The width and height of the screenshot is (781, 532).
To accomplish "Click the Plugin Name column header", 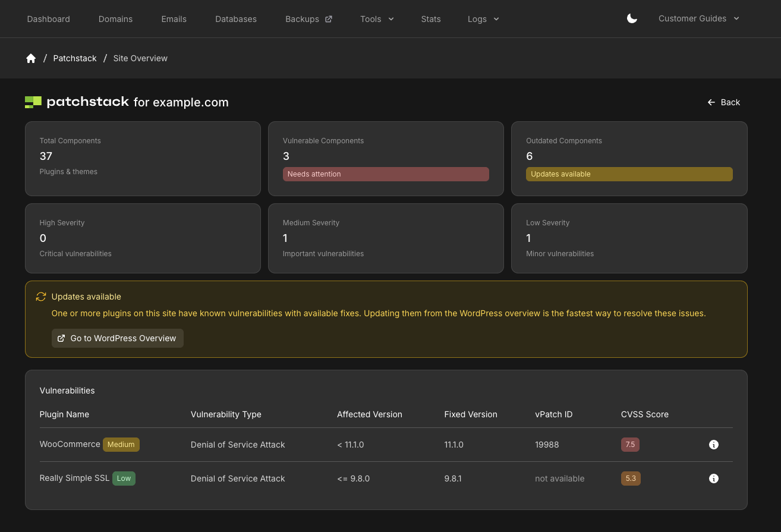I will pyautogui.click(x=64, y=414).
